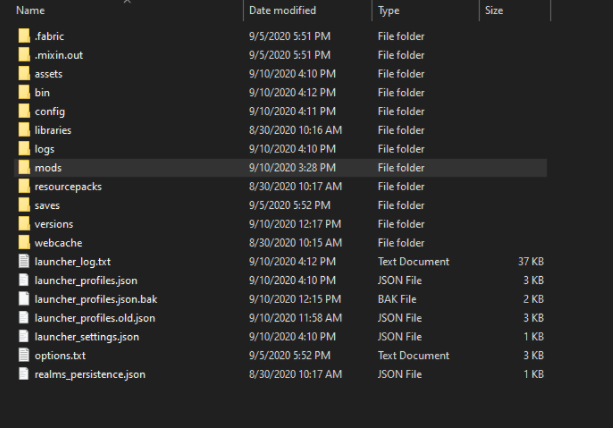Screen dimensions: 613x428
Task: Click '9/10/2020 12:17 PM' date of versions
Action: coord(295,224)
